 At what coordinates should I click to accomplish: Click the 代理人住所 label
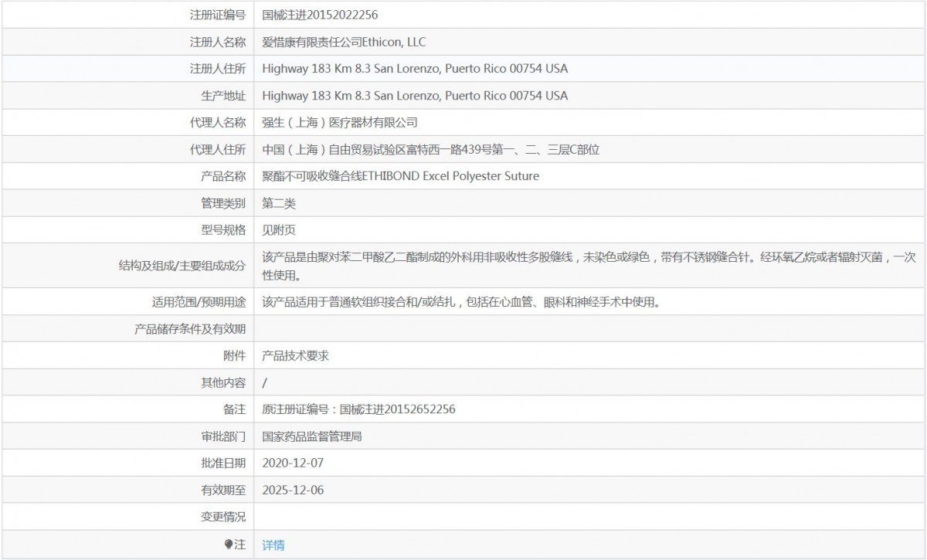coord(218,149)
